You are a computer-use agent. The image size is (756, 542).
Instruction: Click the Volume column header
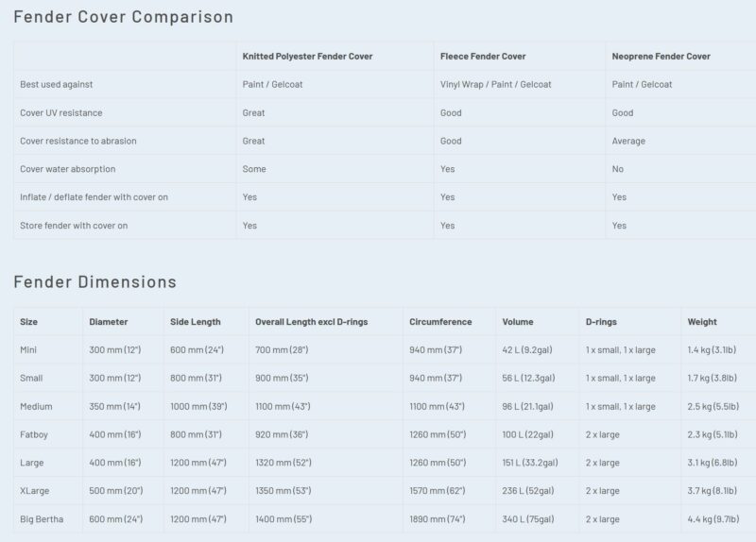coord(518,322)
